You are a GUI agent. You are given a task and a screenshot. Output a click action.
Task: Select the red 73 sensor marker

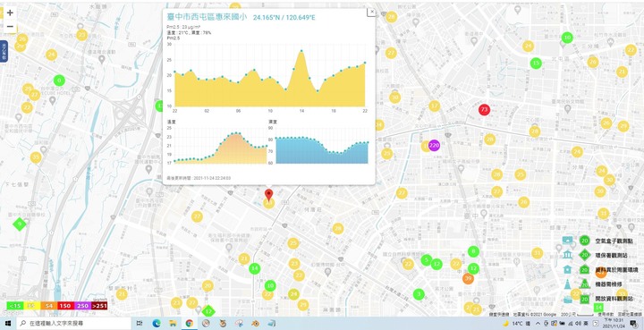[x=484, y=110]
